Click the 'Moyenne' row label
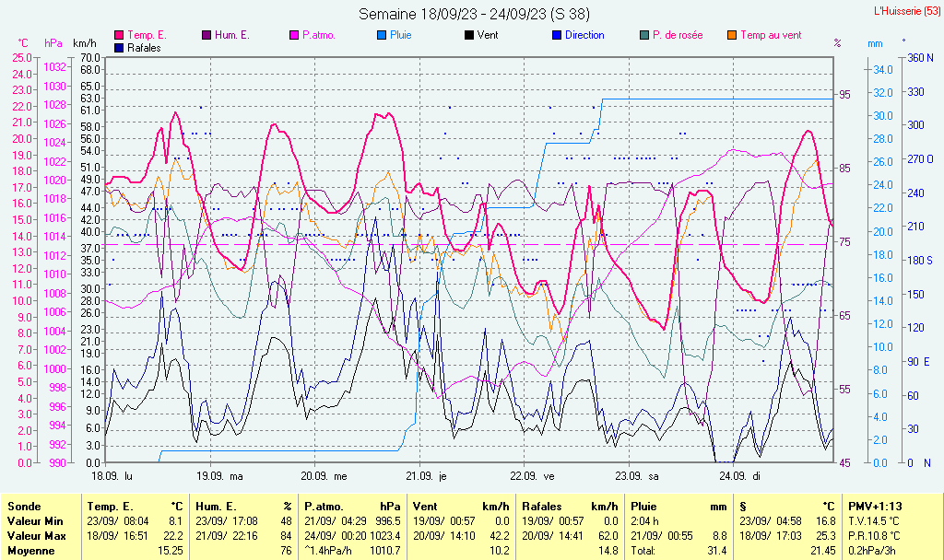Viewport: 944px width, 560px height. click(30, 551)
